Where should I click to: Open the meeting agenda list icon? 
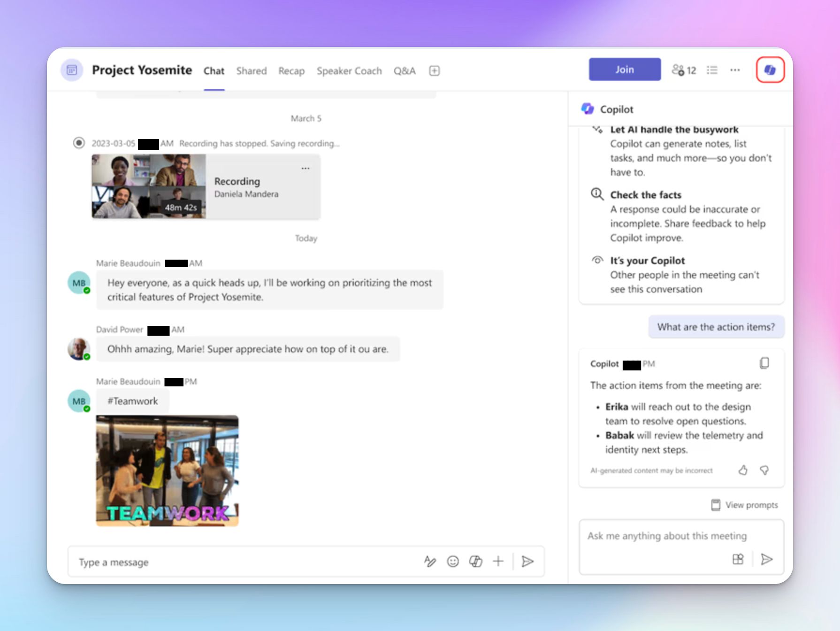(x=712, y=69)
